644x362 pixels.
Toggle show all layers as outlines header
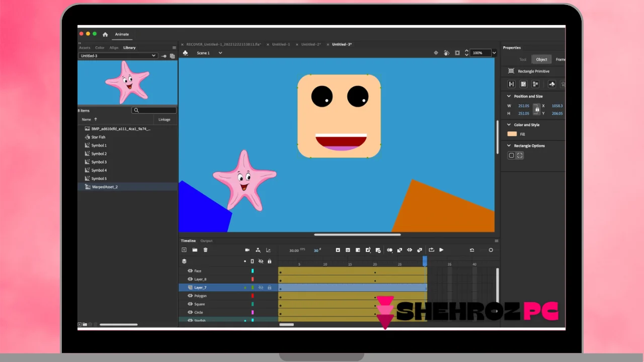tap(253, 261)
